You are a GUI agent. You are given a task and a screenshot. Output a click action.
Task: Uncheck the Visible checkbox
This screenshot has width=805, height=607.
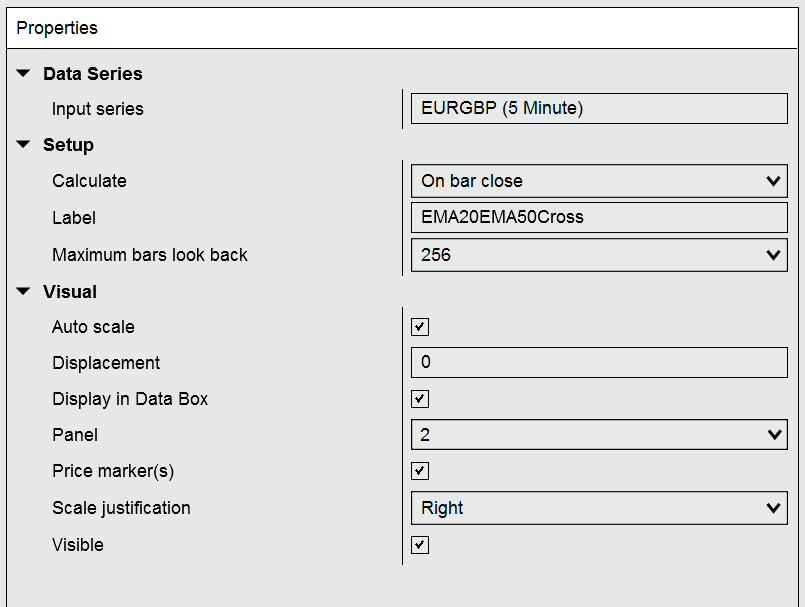point(420,545)
